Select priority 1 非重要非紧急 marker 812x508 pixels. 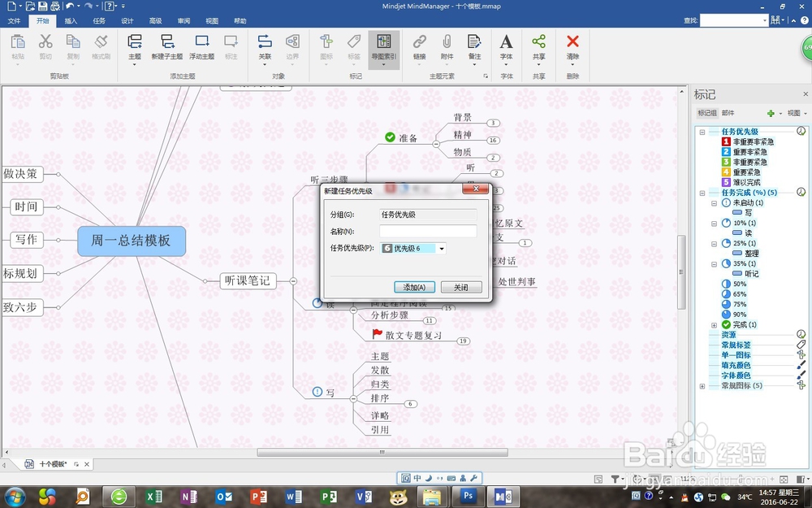pyautogui.click(x=748, y=141)
